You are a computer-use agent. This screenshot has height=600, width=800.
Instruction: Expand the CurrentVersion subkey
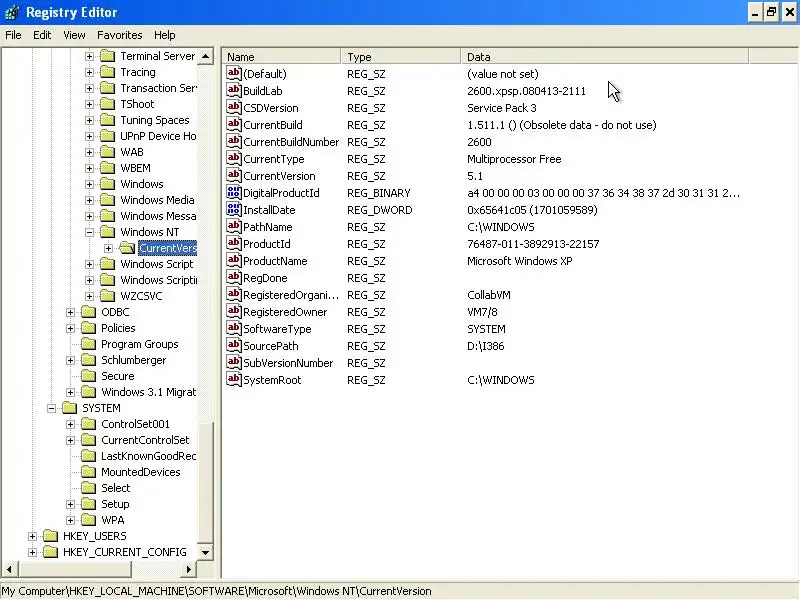point(108,248)
